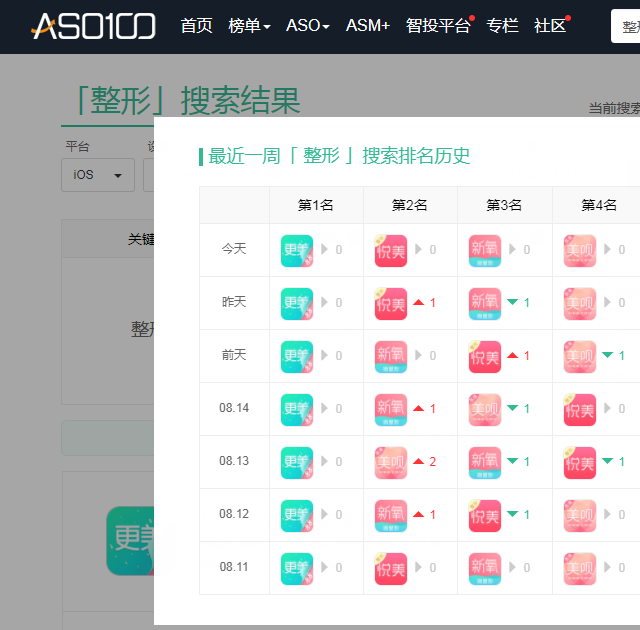The width and height of the screenshot is (640, 630).
Task: Click the 更美 icon in 08.11 row
Action: coord(297,568)
